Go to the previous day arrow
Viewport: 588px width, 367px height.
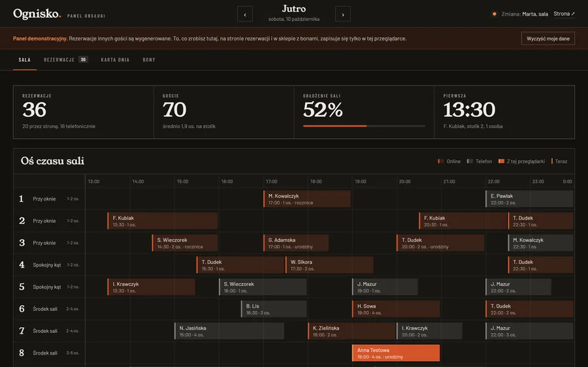245,14
